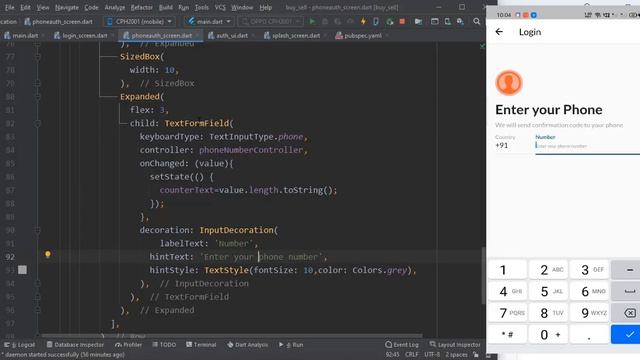Click the read-only lock icon in status bar
The height and width of the screenshot is (360, 640).
coord(476,355)
